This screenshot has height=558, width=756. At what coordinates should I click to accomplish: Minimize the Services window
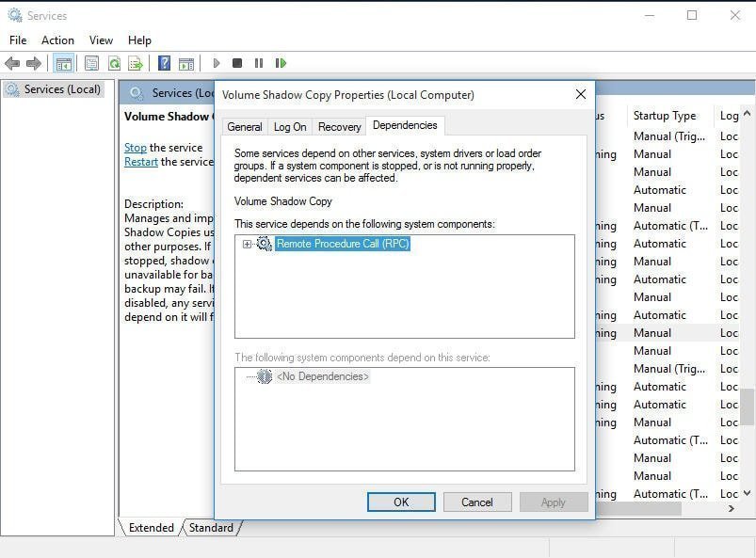(650, 15)
